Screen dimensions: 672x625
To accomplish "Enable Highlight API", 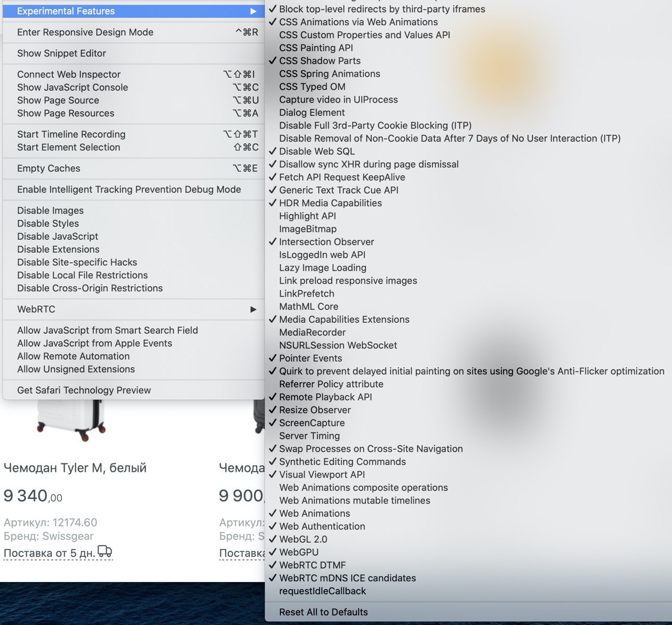I will [x=468, y=216].
